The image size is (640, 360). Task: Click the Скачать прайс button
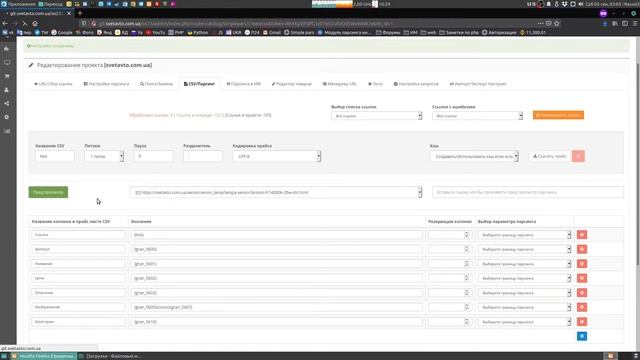[549, 156]
